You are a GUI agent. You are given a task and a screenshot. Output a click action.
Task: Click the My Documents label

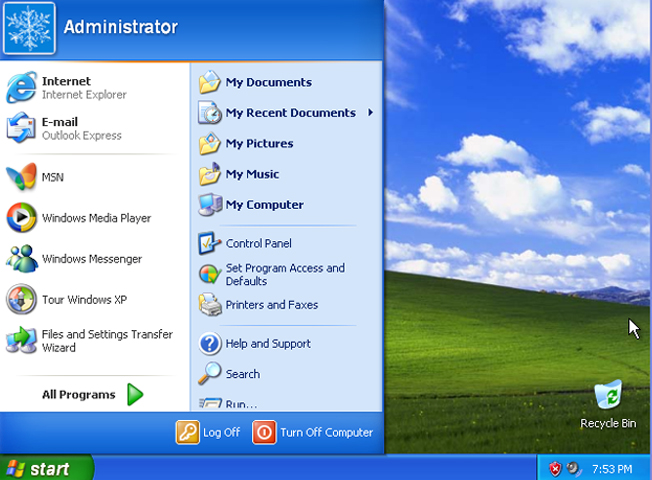pos(269,82)
